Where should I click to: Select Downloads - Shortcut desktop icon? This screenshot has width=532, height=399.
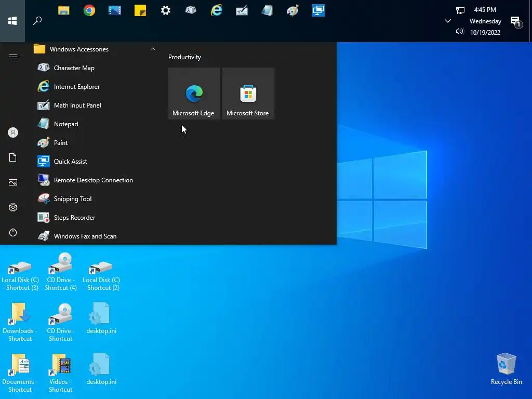[20, 322]
